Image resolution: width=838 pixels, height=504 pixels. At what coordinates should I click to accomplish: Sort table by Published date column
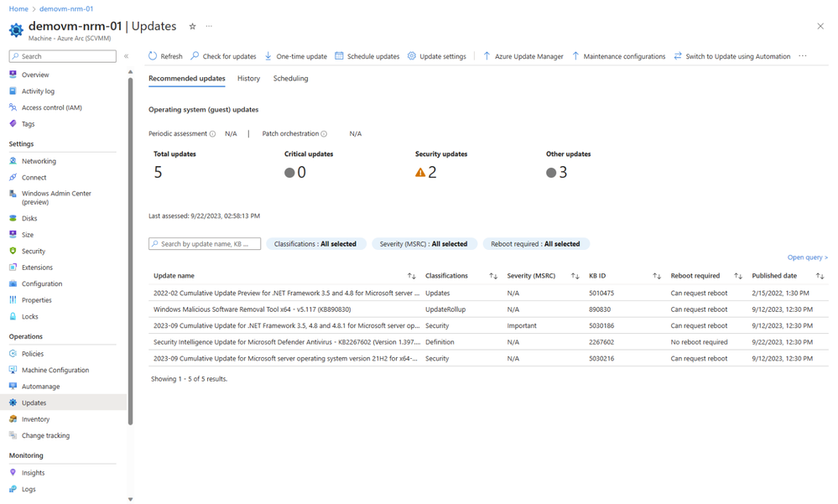click(x=820, y=276)
